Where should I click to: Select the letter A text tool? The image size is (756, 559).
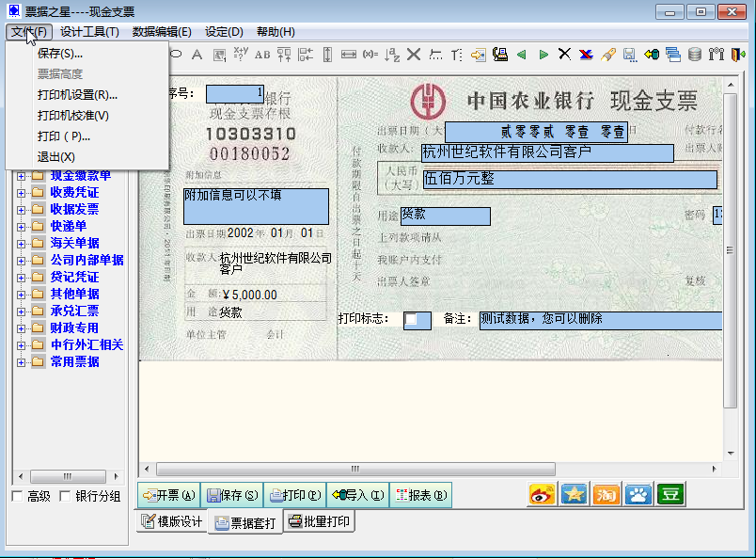click(197, 55)
